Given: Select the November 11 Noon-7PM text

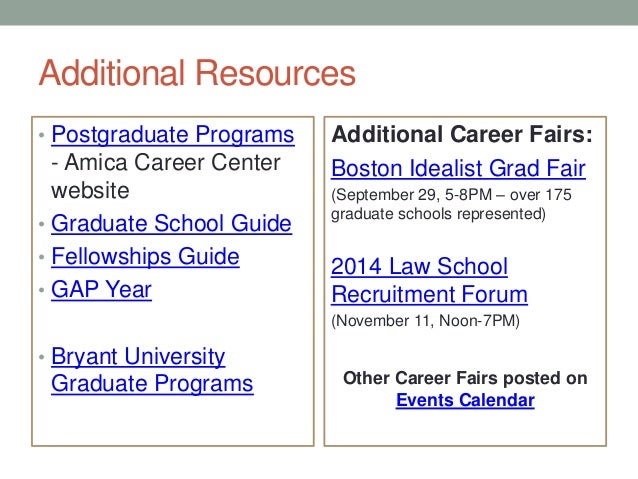Looking at the screenshot, I should 426,321.
